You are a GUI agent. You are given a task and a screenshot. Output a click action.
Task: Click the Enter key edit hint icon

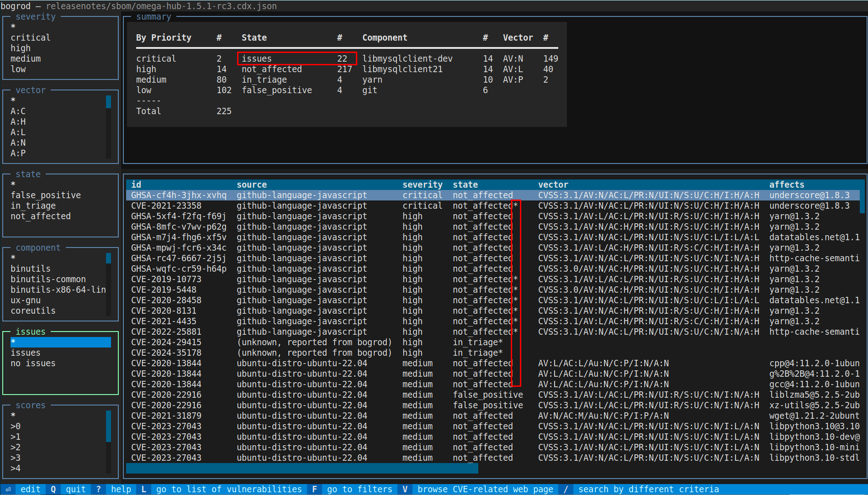8,489
